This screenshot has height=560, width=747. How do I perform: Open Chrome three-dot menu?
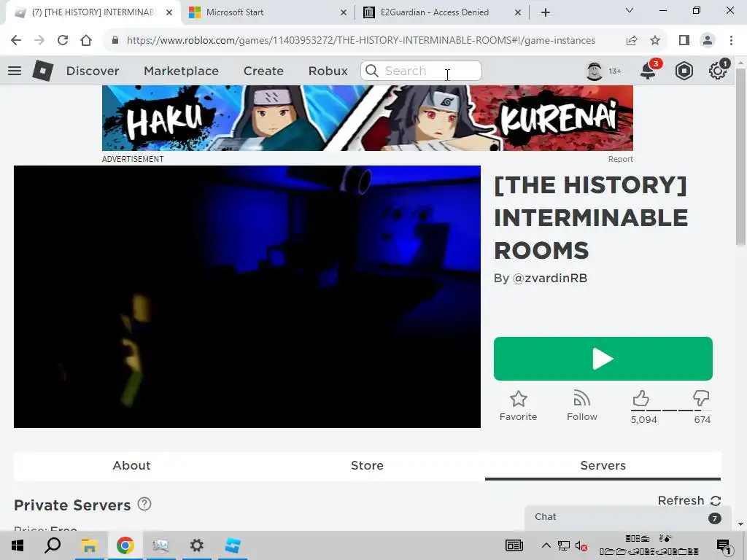[x=731, y=40]
